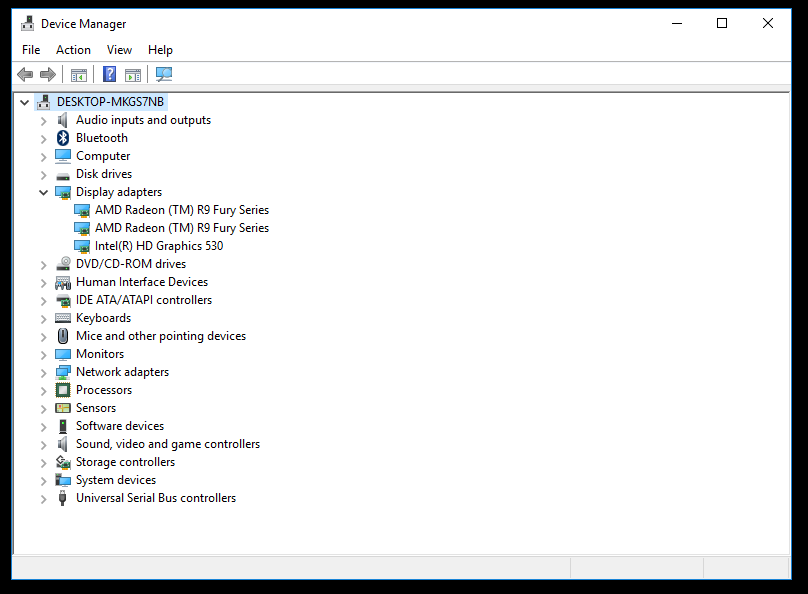
Task: Click the Computer monitor icon
Action: (x=63, y=156)
